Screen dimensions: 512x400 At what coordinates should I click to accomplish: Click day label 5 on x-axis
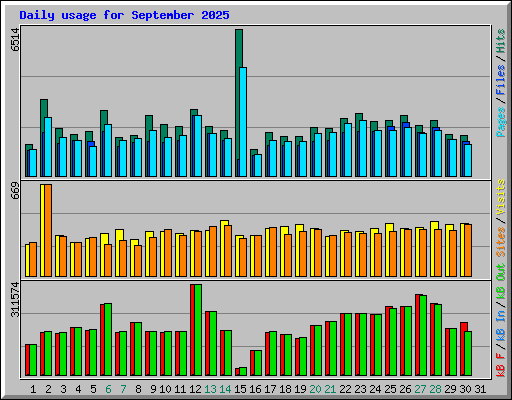93,389
